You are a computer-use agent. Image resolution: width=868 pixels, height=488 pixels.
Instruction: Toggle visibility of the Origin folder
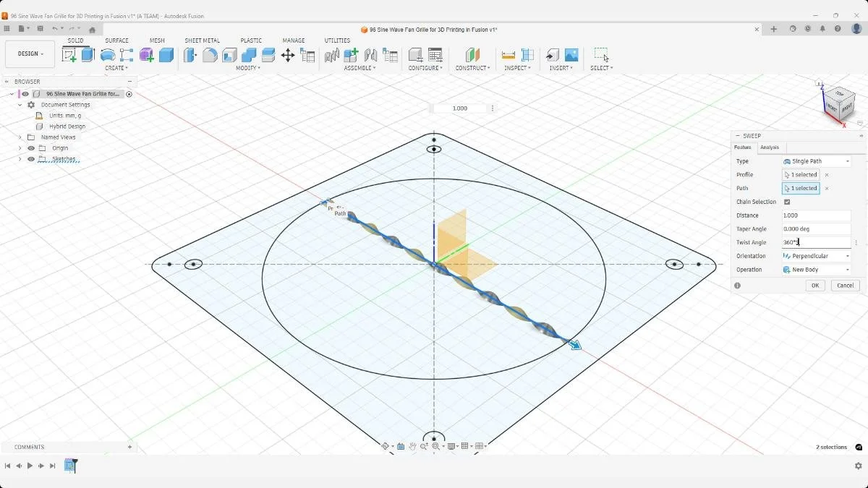point(30,148)
